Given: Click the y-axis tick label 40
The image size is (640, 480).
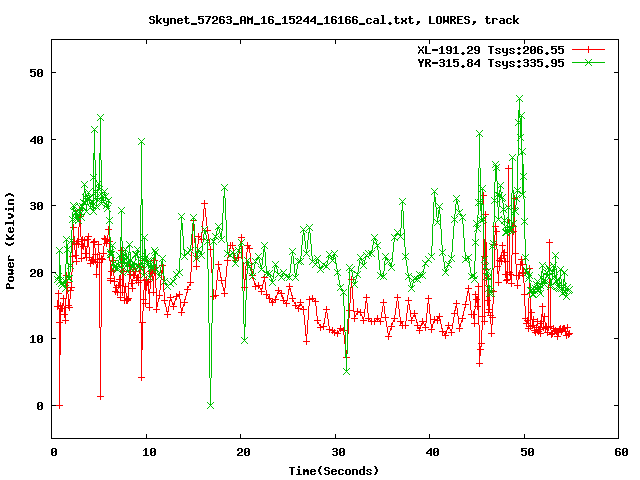Looking at the screenshot, I should 37,140.
